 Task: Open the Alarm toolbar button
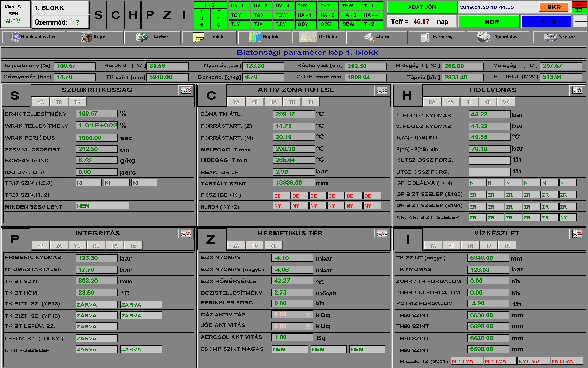tap(377, 37)
